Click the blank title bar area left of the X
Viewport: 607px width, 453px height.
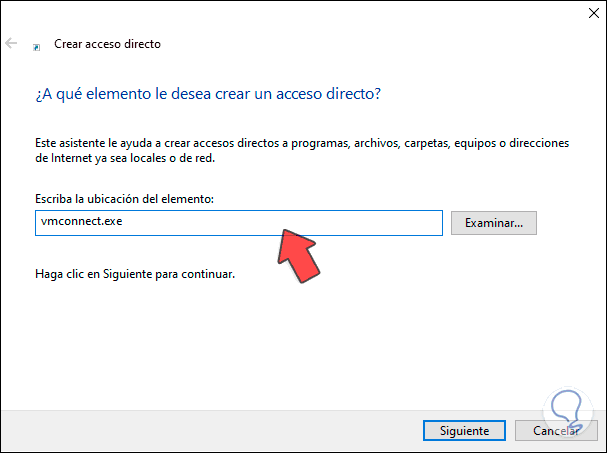[x=300, y=15]
